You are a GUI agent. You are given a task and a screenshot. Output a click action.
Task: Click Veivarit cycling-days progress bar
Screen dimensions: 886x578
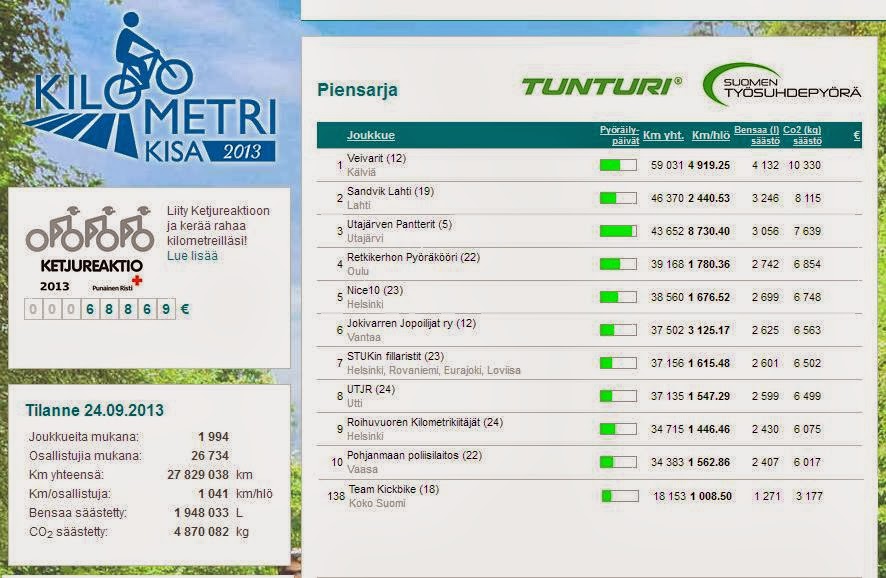pyautogui.click(x=618, y=165)
